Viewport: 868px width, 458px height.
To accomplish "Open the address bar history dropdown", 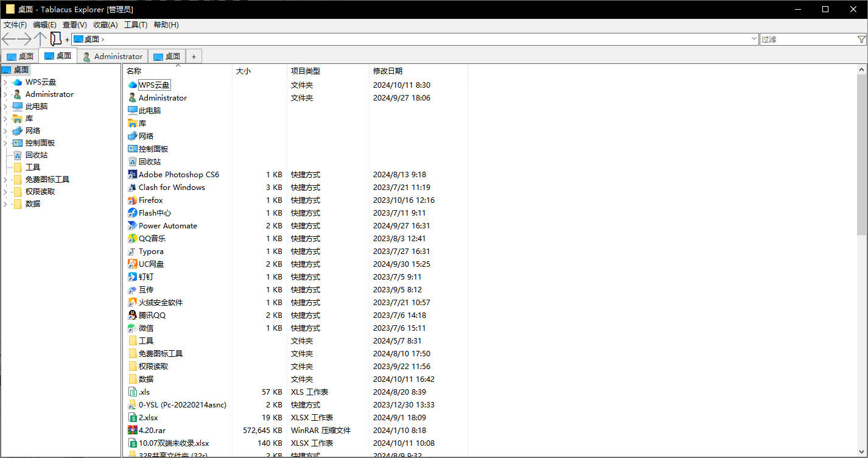I will coord(754,39).
